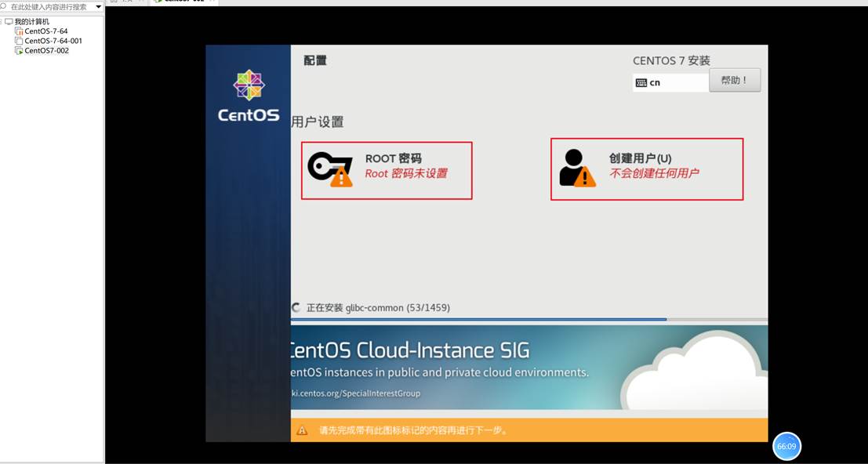Open the library search dropdown arrow
The image size is (868, 464).
(x=99, y=7)
